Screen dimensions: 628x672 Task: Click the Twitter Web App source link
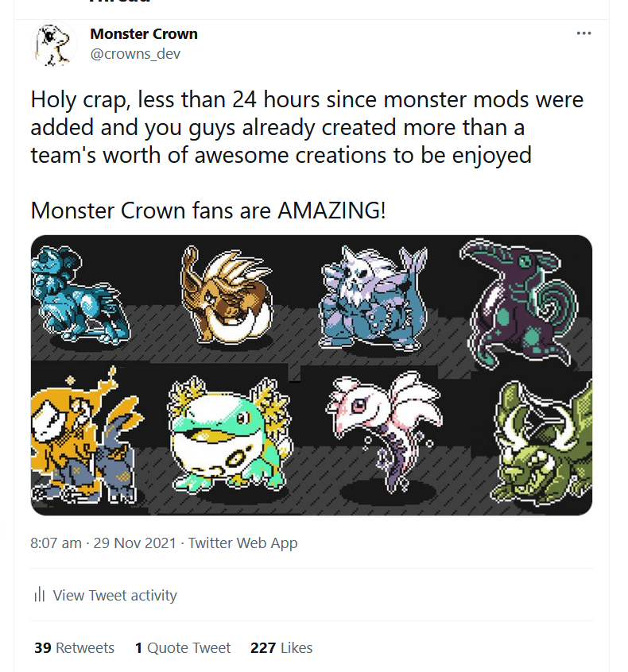pos(242,543)
